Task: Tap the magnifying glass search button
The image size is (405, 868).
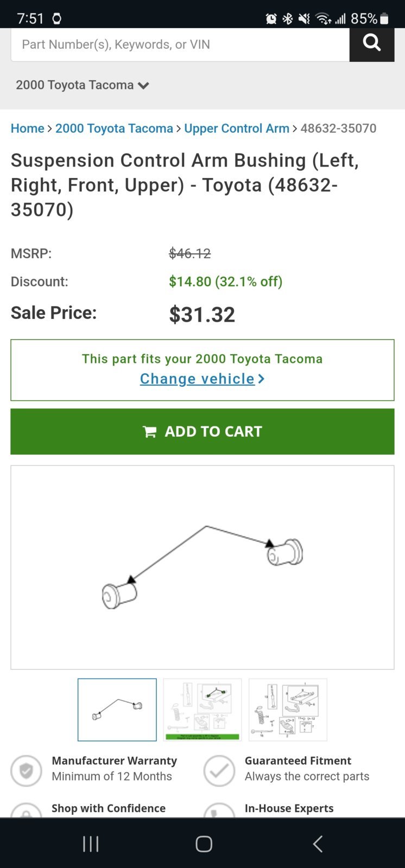Action: coord(372,44)
